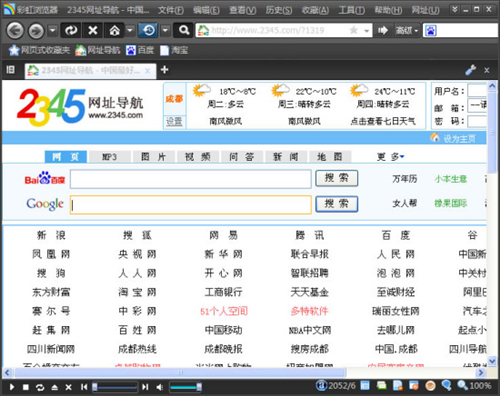Click the media seek slider in bottom bar

(115, 387)
